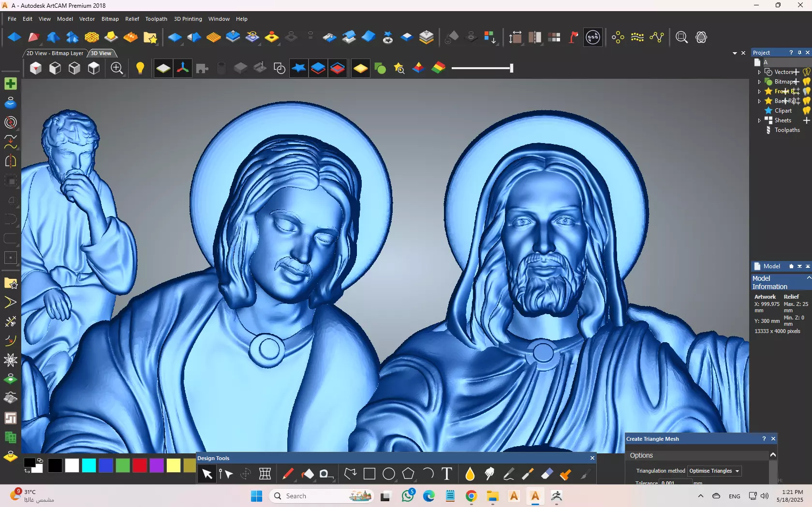Select the Measure tape tool
Viewport: 812px width, 507px height.
pyautogui.click(x=326, y=474)
